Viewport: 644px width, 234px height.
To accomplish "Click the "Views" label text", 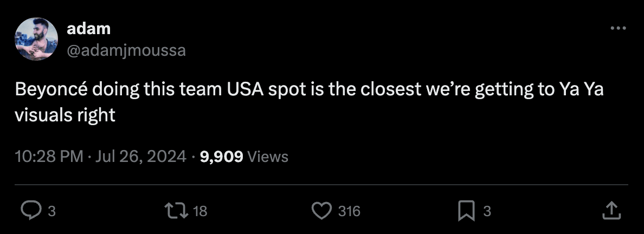I will 268,157.
